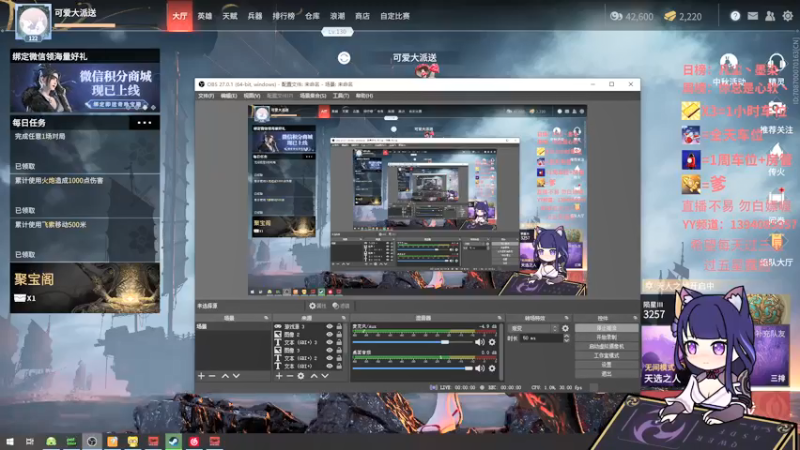Select the 兵器 tab in the game
Screen dimensions: 800x450
click(255, 16)
